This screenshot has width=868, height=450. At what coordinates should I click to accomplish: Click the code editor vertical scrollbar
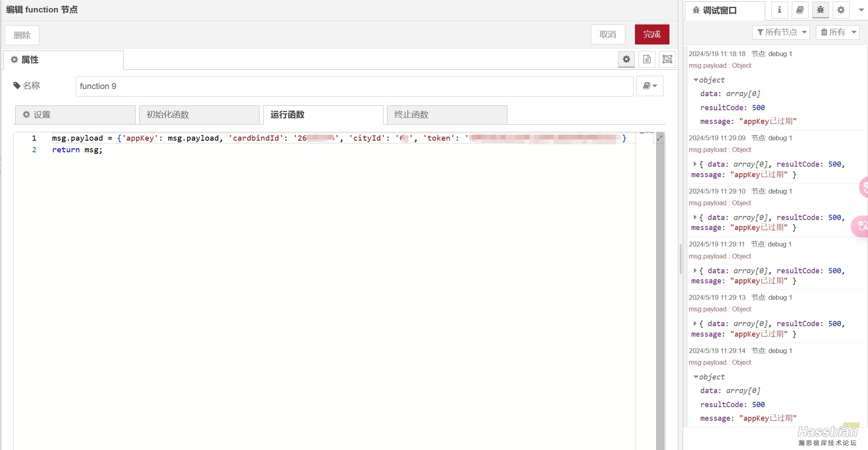click(660, 297)
